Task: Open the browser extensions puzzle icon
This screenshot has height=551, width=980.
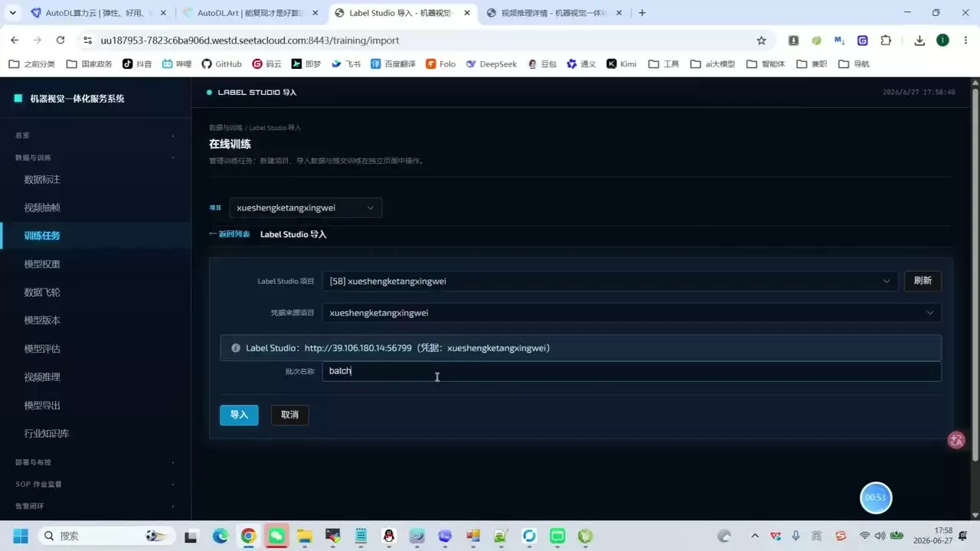Action: coord(886,41)
